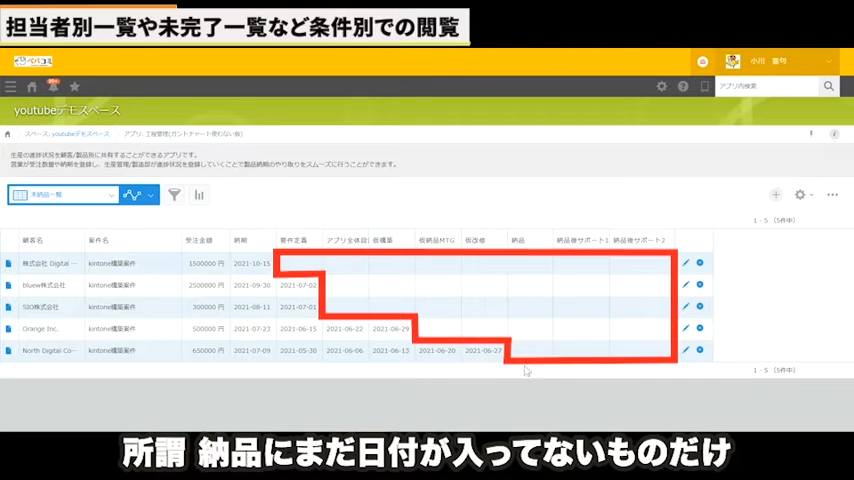The image size is (854, 480).
Task: Open the three-dots more options menu
Action: point(833,195)
